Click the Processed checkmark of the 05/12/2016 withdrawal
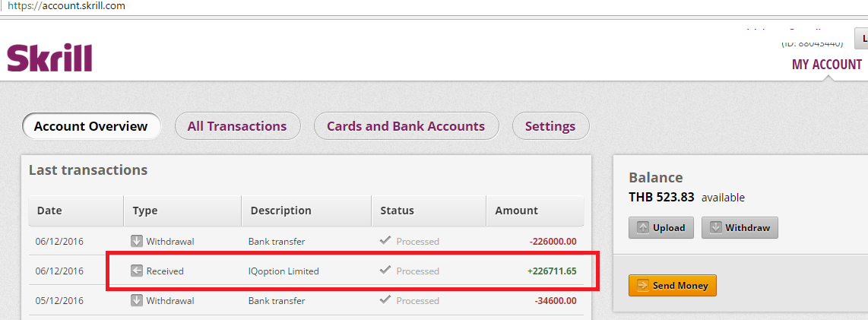Image resolution: width=868 pixels, height=320 pixels. [x=385, y=300]
